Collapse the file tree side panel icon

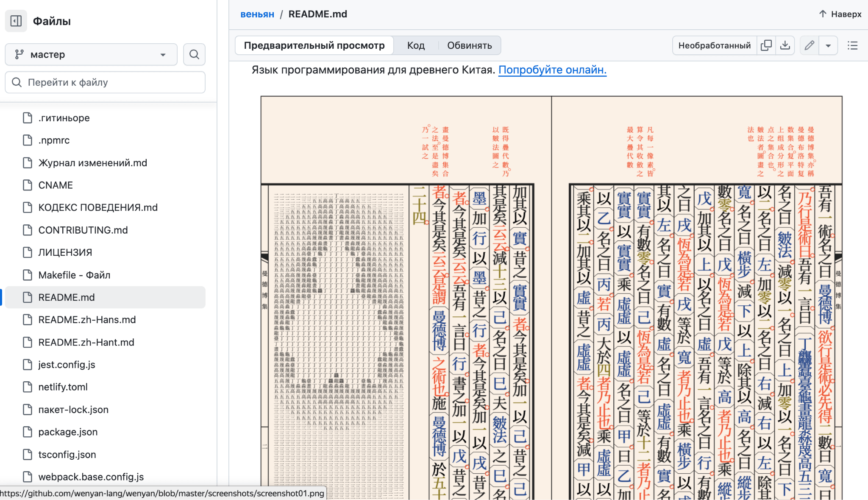point(16,21)
